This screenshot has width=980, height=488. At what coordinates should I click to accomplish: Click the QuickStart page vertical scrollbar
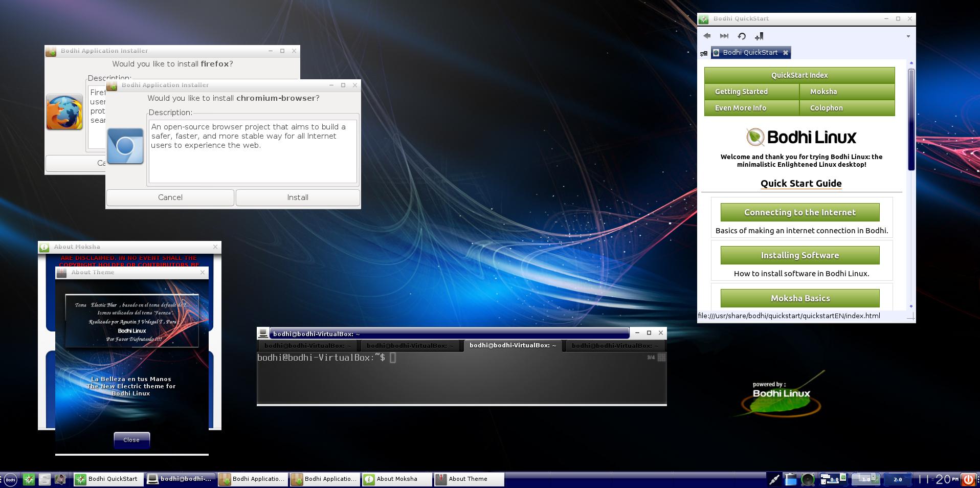pyautogui.click(x=911, y=120)
